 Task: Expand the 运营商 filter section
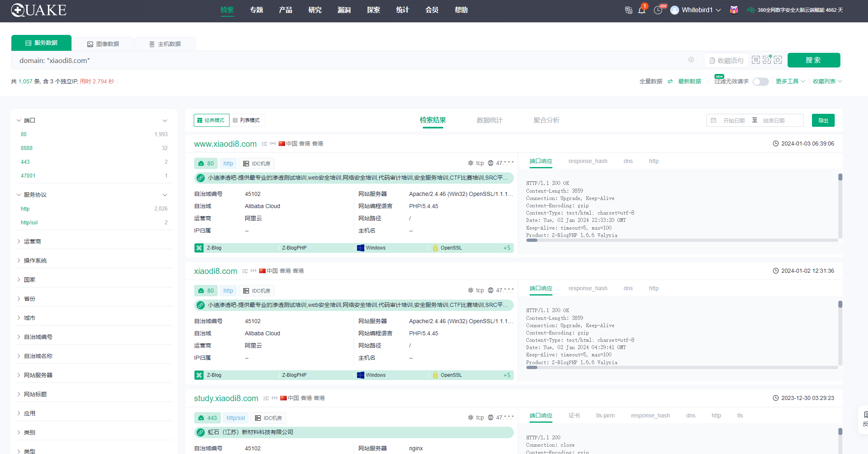tap(32, 241)
